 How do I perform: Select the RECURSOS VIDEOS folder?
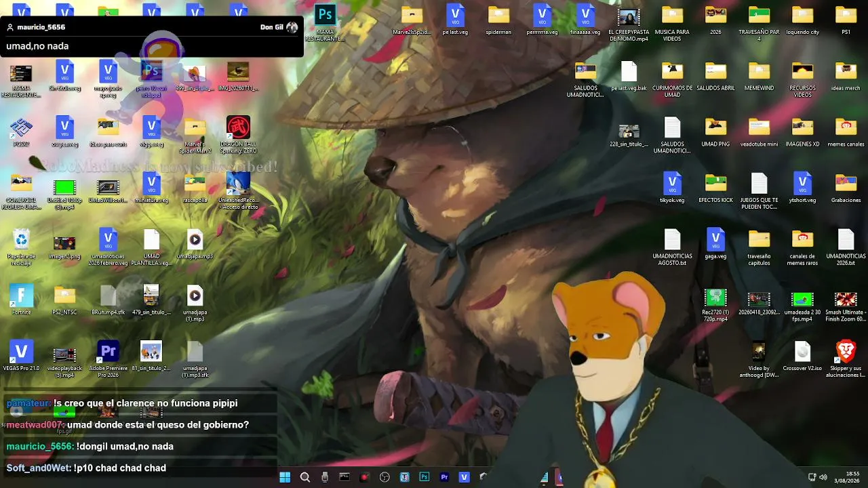[x=802, y=79]
